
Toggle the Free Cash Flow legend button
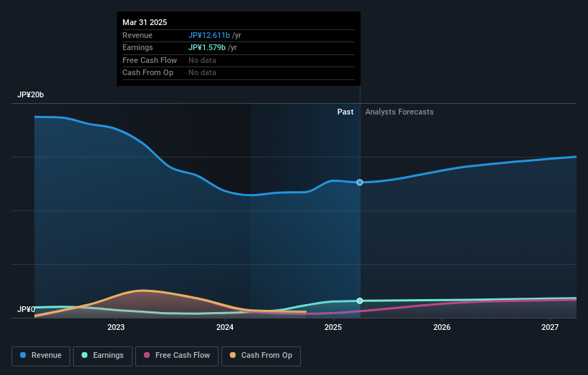(177, 356)
